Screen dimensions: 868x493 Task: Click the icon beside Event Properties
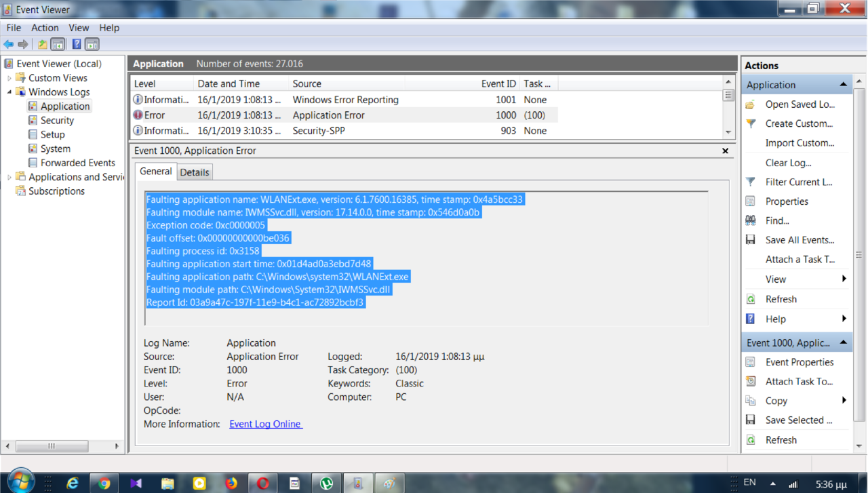point(751,362)
